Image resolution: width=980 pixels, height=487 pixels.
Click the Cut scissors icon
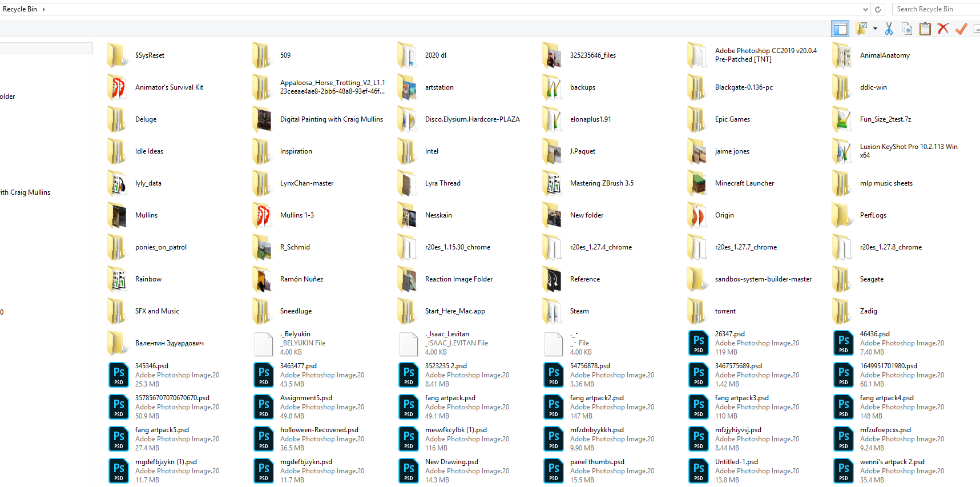pyautogui.click(x=889, y=29)
